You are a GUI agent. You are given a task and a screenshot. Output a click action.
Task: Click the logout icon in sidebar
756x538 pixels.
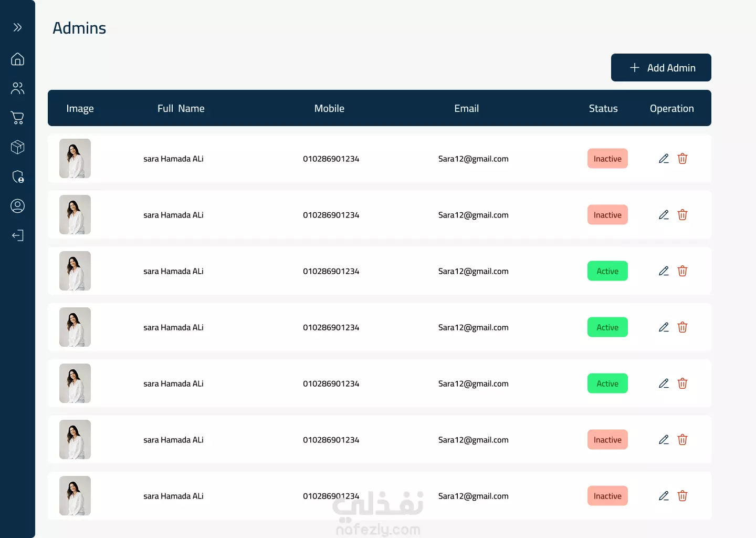click(17, 235)
